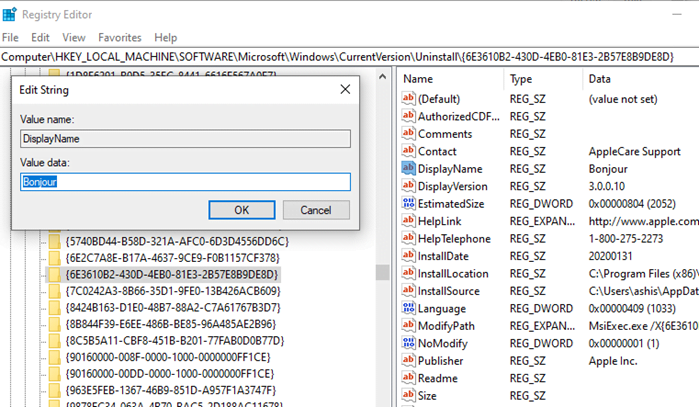Screen dimensions: 699x407
Task: Click the tree pane scroll up arrow
Action: coord(382,77)
